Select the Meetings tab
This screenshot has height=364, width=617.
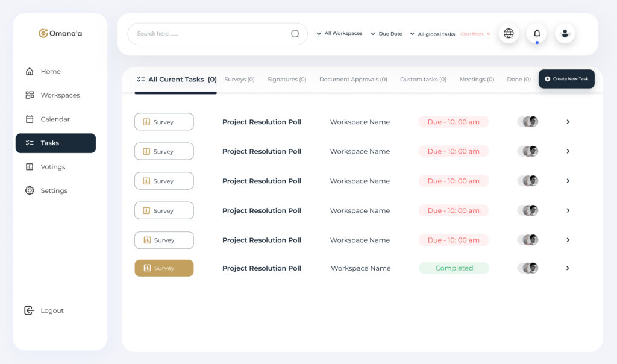477,80
